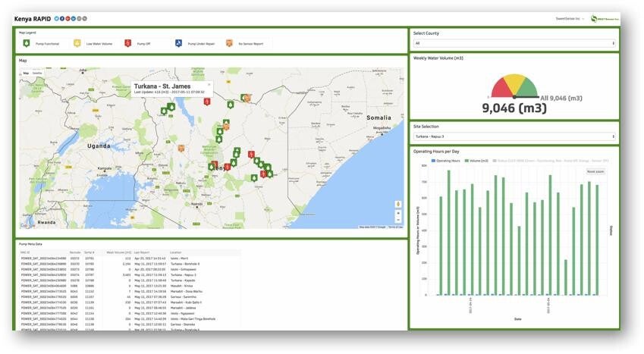
Task: Toggle Operating Hours series in chart legend
Action: (x=445, y=161)
